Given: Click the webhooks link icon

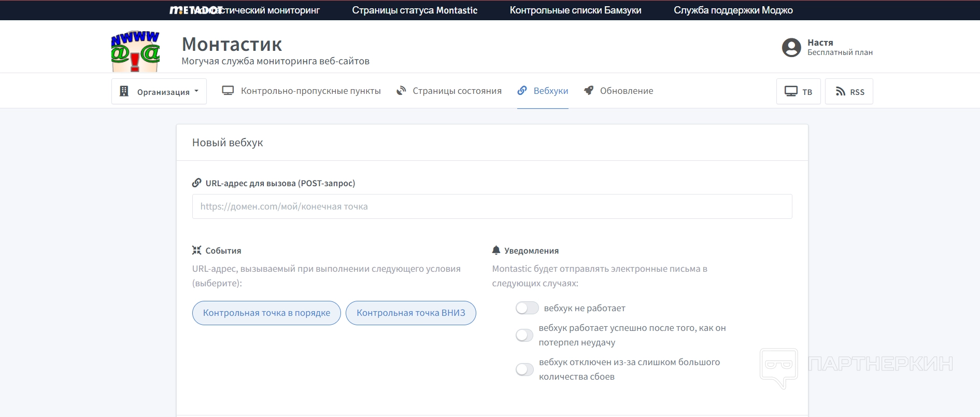Looking at the screenshot, I should coord(522,91).
